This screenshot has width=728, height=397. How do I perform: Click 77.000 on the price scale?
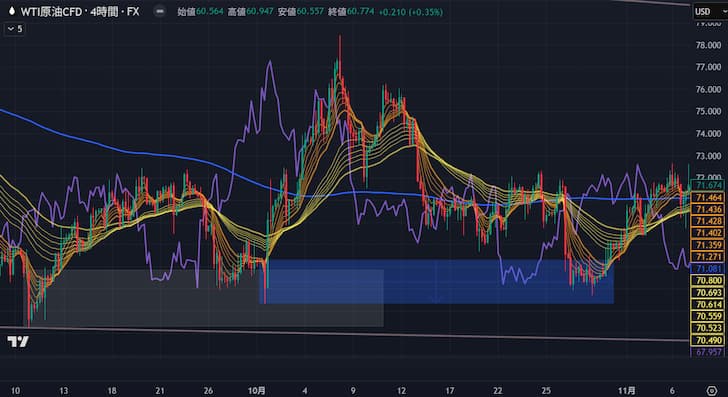tap(708, 67)
